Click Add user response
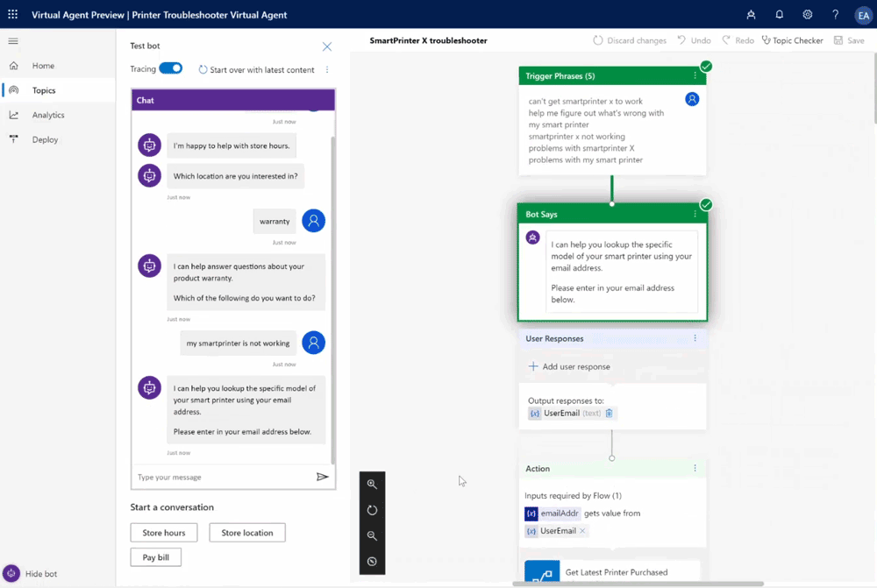 coord(569,366)
